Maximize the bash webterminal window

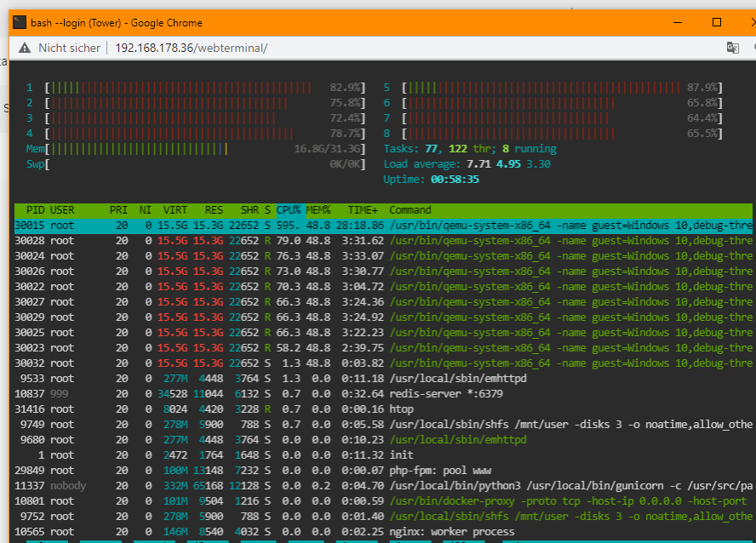(x=717, y=23)
